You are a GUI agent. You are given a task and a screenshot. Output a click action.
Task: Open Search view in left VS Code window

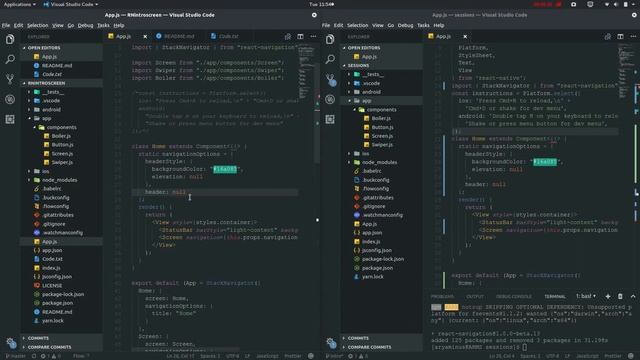click(10, 59)
